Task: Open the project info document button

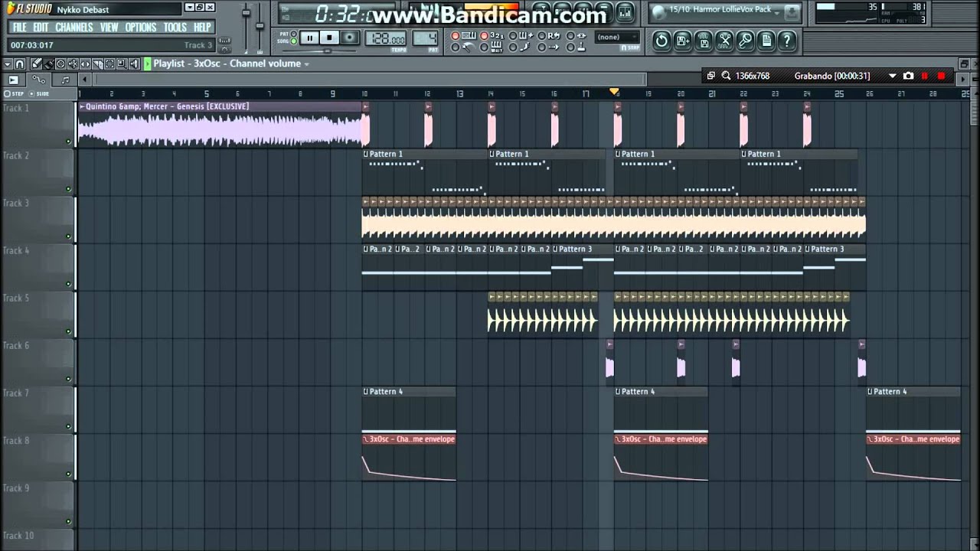Action: [x=766, y=41]
